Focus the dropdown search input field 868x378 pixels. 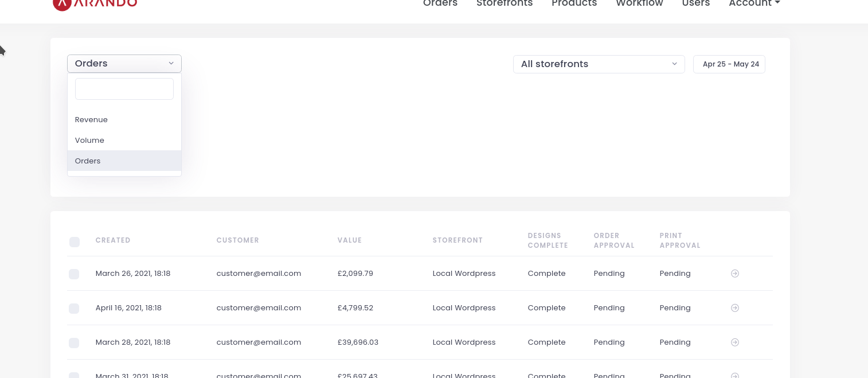(x=124, y=89)
